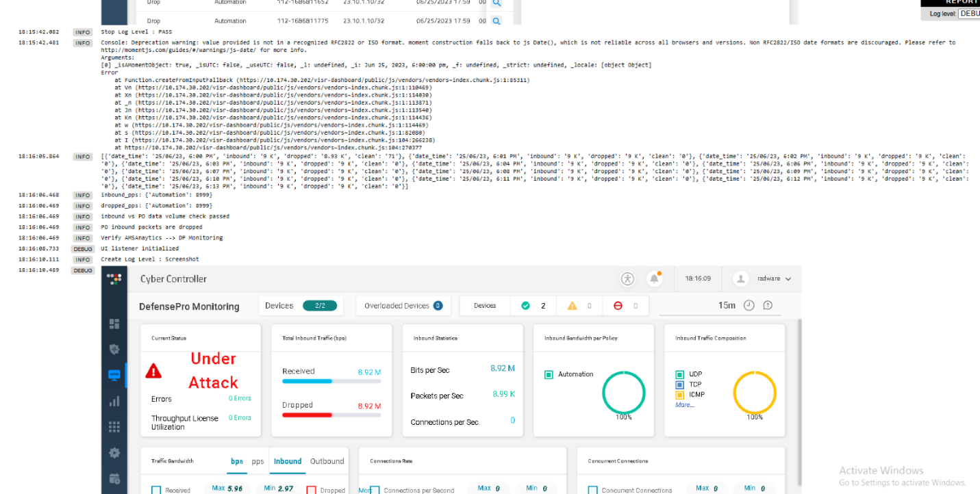980x494 pixels.
Task: Click the blue Received traffic bar
Action: pyautogui.click(x=307, y=381)
